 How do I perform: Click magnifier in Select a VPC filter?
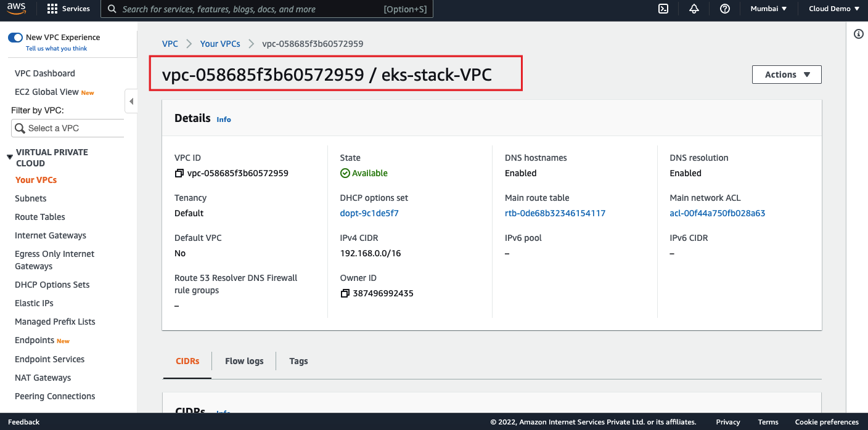pos(20,128)
